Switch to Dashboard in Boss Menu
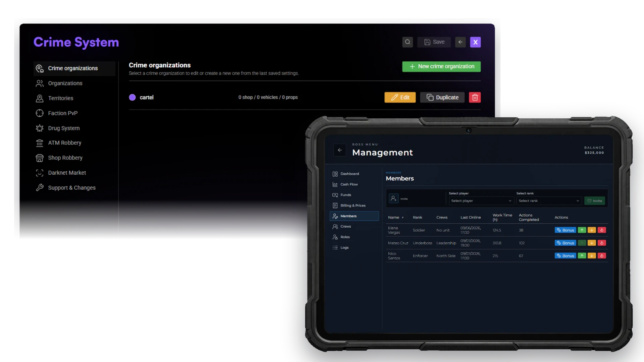 point(354,174)
